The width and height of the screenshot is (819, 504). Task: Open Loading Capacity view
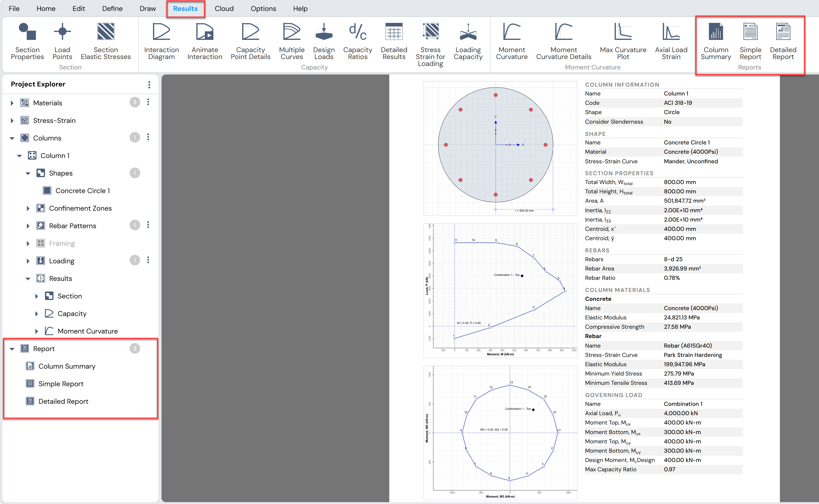click(x=468, y=41)
